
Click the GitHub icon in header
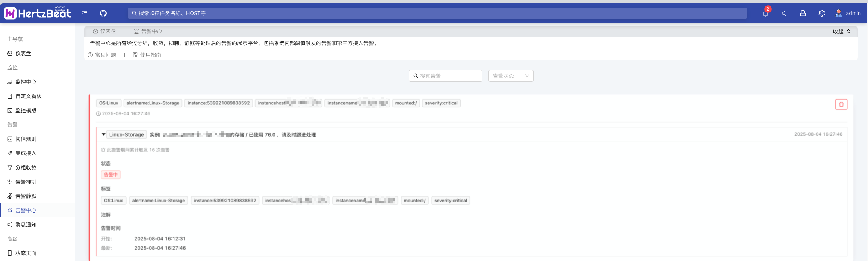click(x=103, y=13)
